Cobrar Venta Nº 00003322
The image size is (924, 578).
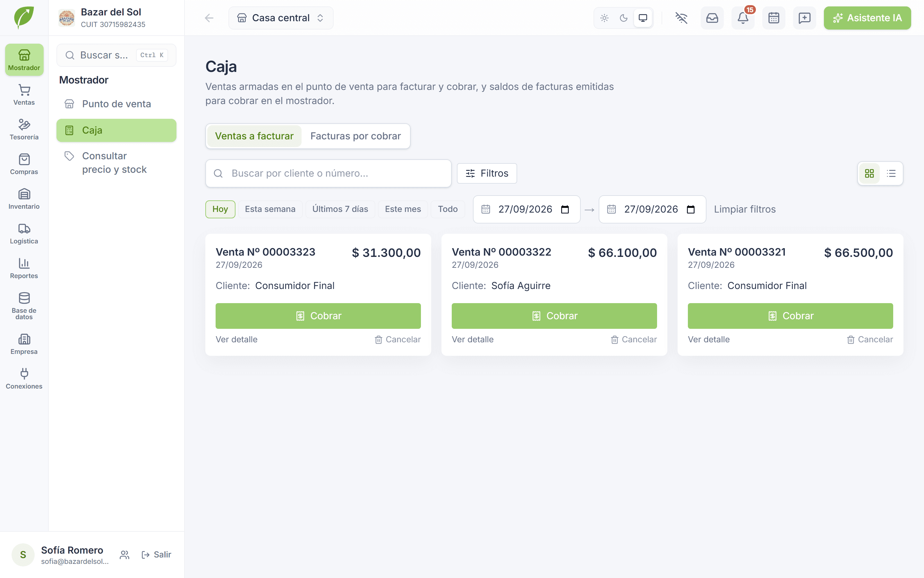coord(554,316)
